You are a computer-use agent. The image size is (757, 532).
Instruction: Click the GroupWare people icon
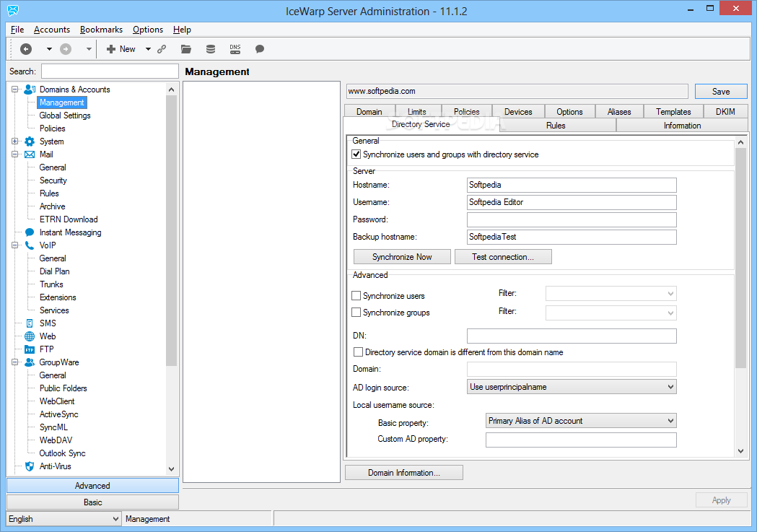tap(30, 362)
